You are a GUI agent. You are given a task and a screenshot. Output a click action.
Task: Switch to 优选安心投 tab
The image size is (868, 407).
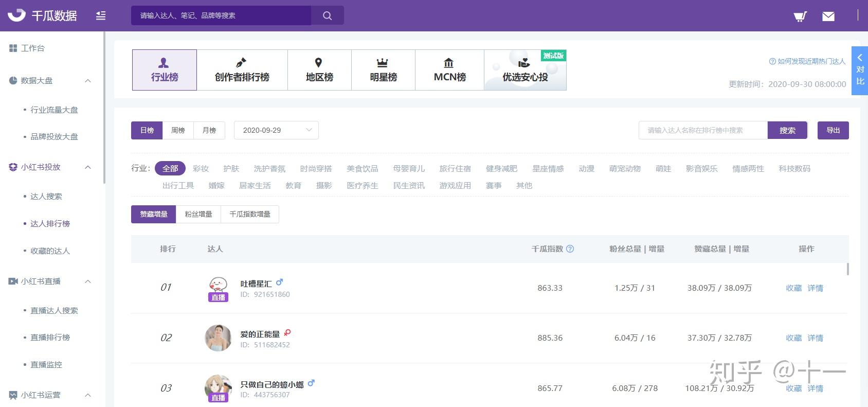[x=525, y=70]
